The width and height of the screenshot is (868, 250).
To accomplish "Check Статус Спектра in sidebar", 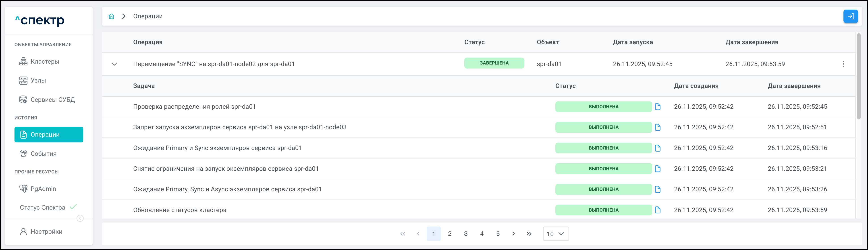I will [x=42, y=208].
